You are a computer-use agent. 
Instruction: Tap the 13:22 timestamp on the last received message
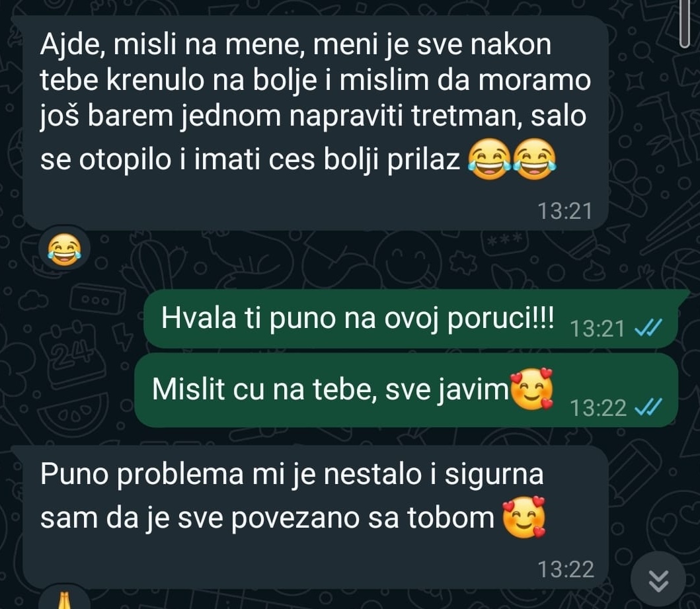click(x=566, y=569)
